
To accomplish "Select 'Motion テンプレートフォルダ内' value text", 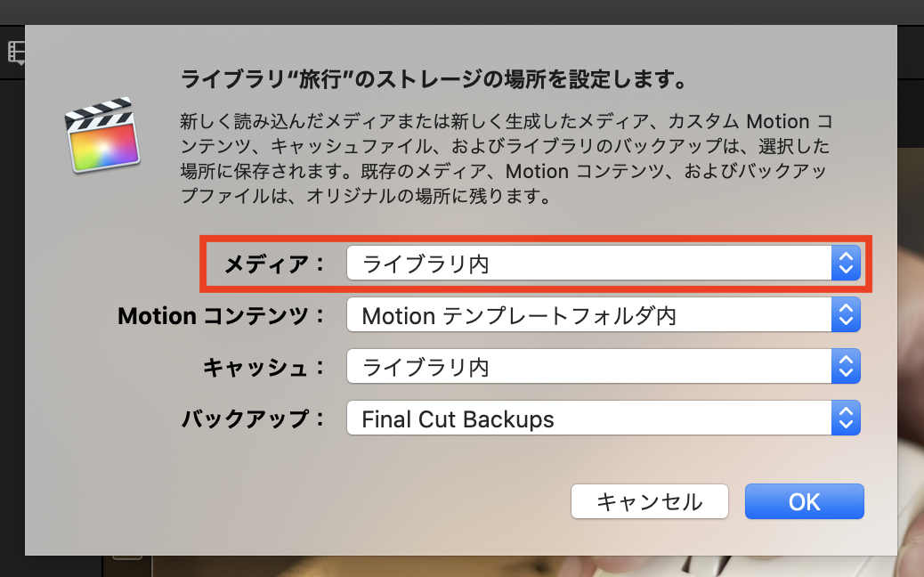I will tap(518, 315).
